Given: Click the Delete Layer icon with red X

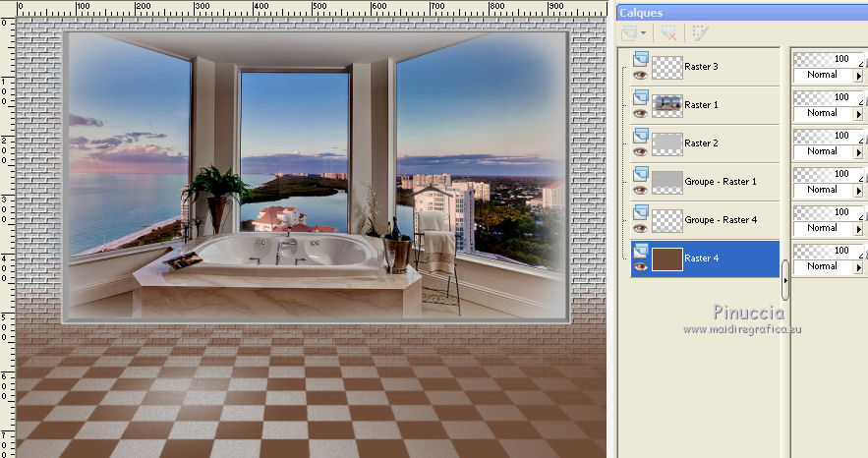Looking at the screenshot, I should [669, 33].
